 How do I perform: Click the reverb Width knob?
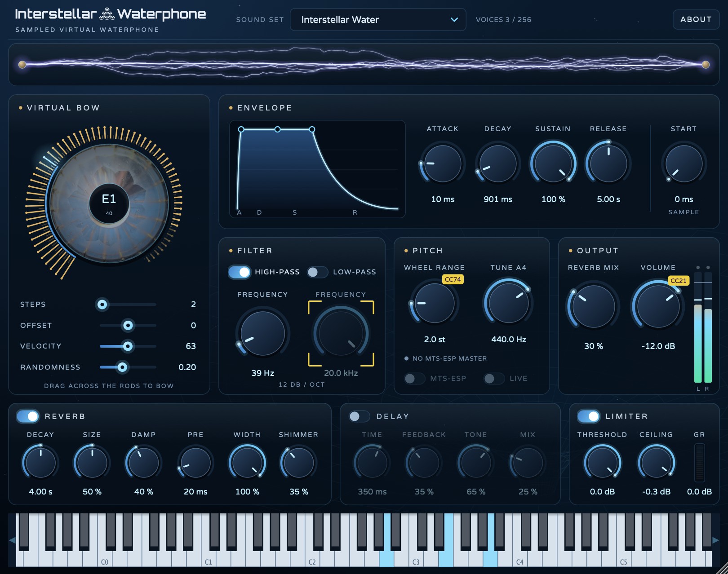(x=247, y=462)
